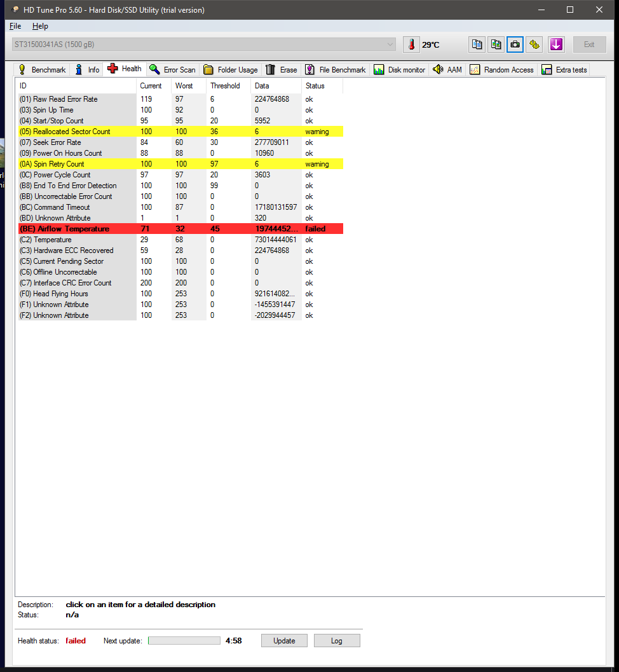The image size is (619, 672).
Task: Select the Spin Up Time row
Action: click(180, 110)
